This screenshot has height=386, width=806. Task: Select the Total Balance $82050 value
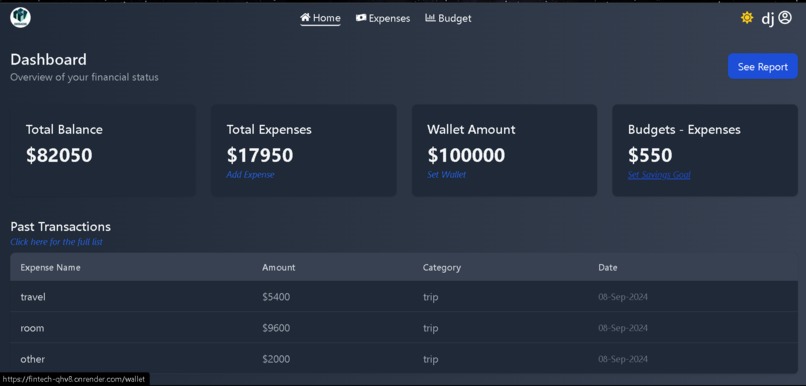click(59, 155)
